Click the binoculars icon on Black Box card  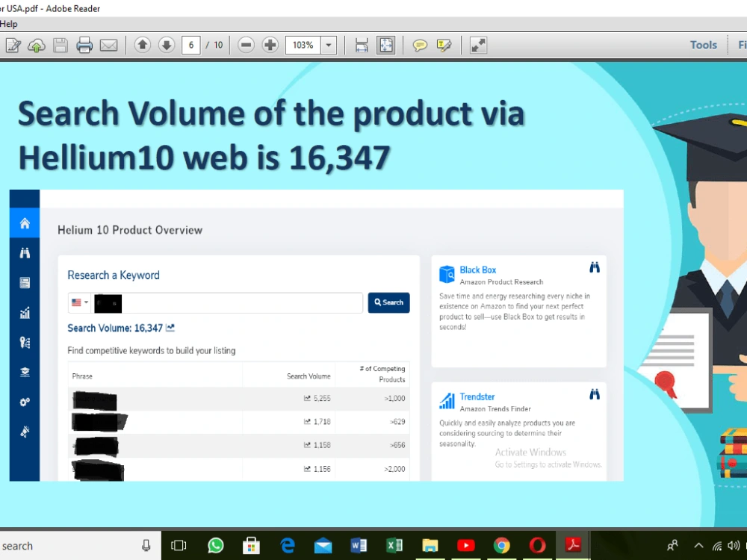coord(594,267)
